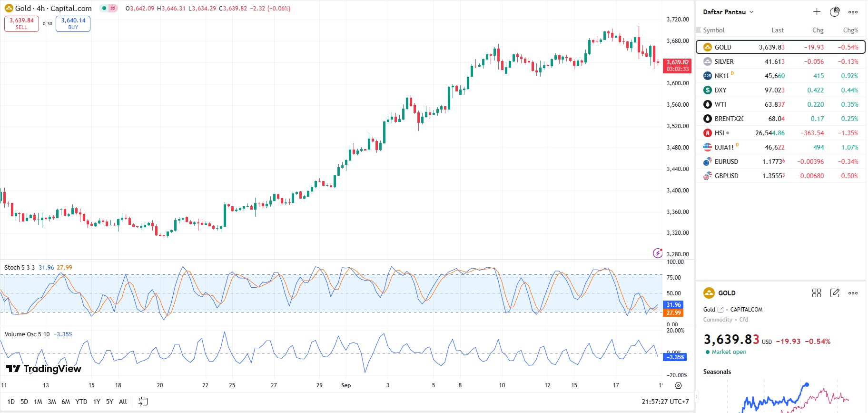
Task: Click the add note pencil icon
Action: [835, 293]
